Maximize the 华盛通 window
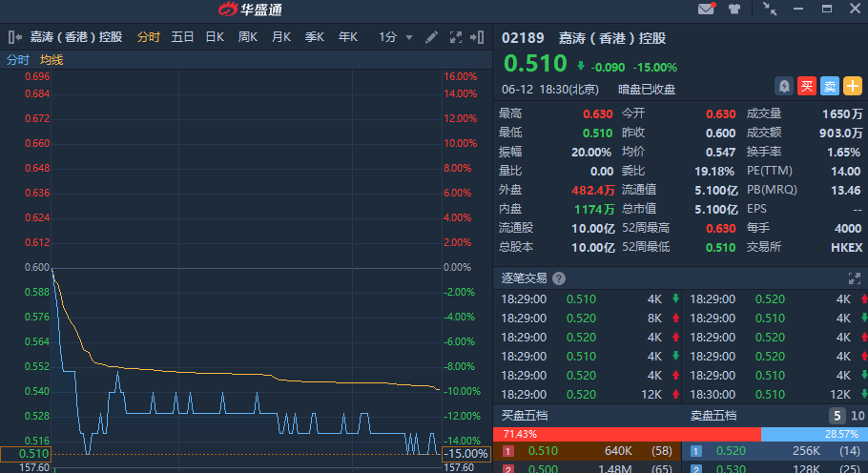868x473 pixels. [x=826, y=9]
